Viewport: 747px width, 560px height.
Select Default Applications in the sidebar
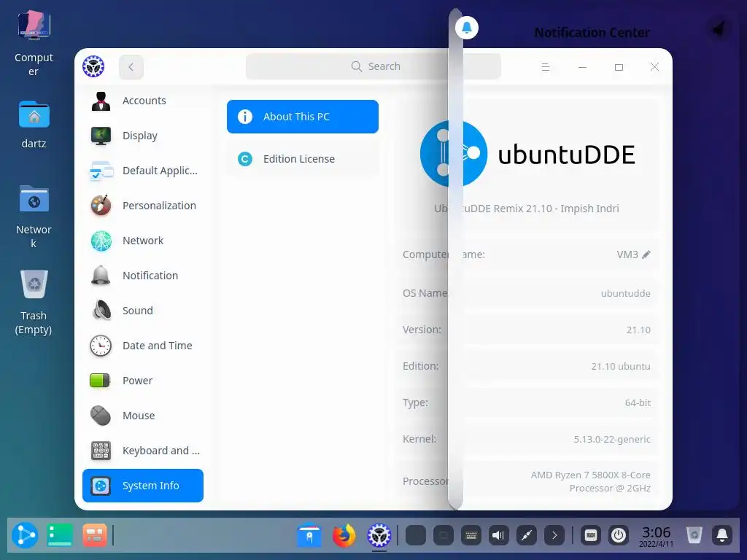[143, 171]
